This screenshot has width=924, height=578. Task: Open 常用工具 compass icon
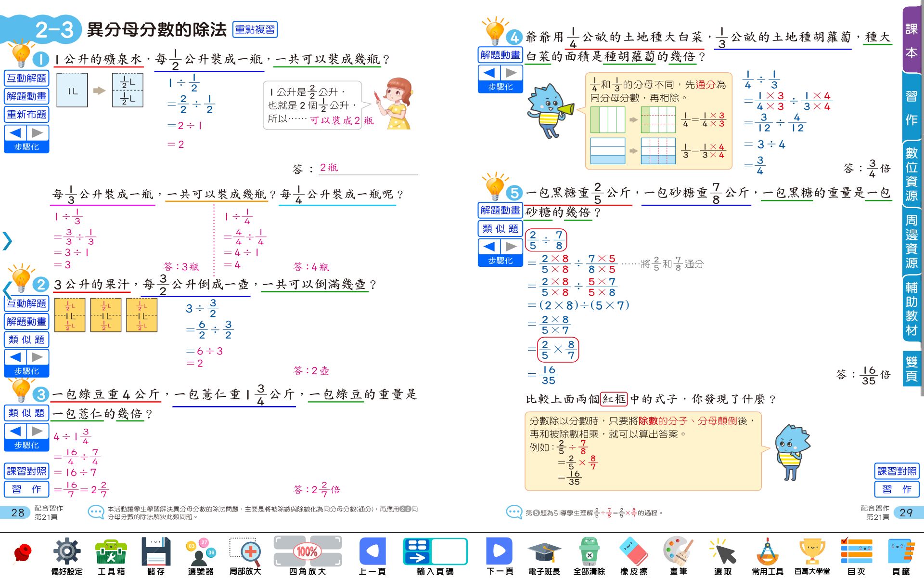point(767,552)
